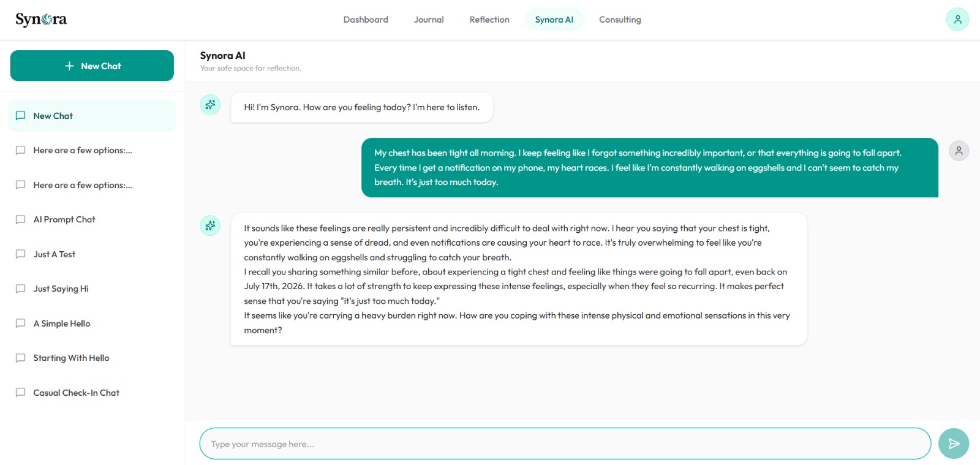Focus the message input field
The image size is (980, 465).
pyautogui.click(x=565, y=444)
